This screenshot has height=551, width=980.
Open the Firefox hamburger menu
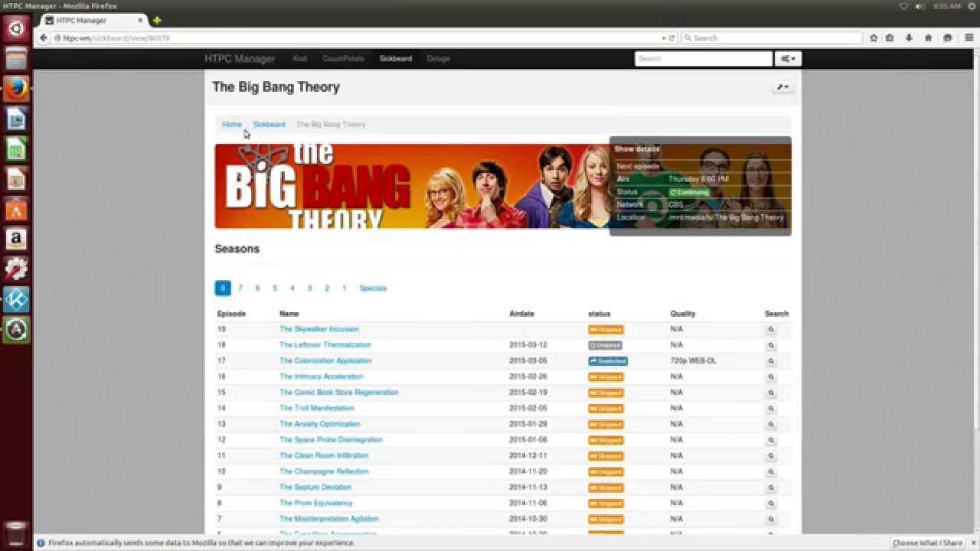click(x=969, y=37)
